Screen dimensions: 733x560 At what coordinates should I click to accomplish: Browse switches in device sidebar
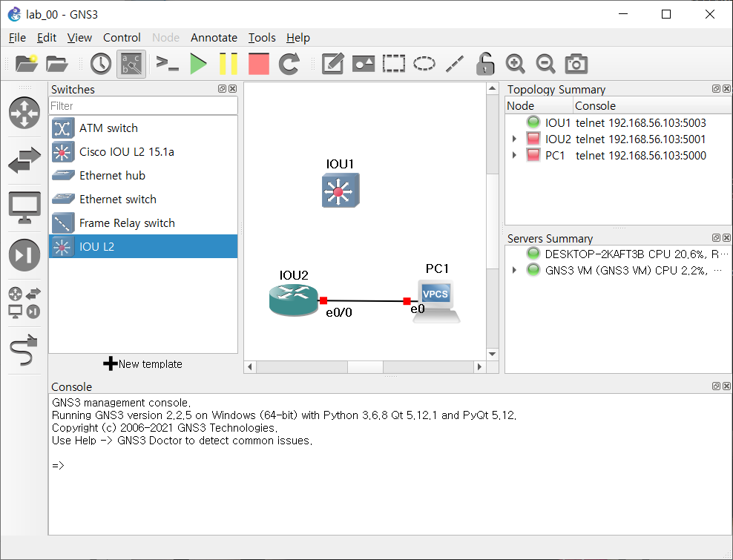click(24, 160)
